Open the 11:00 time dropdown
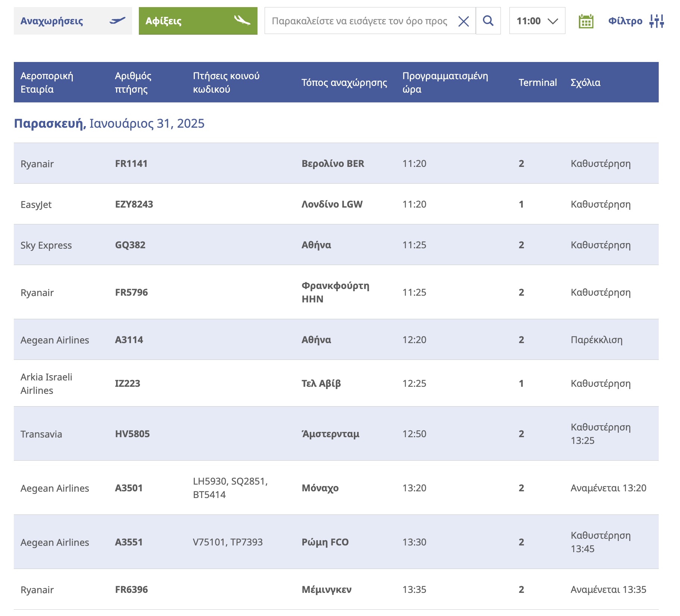The image size is (680, 616). click(x=537, y=21)
